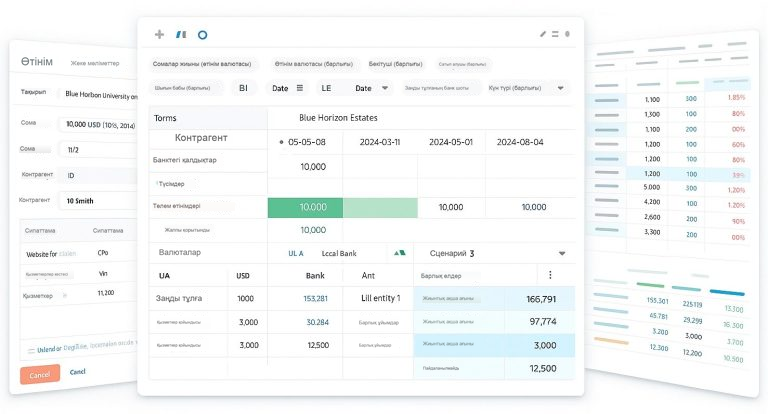
Task: Click the USD column header
Action: [243, 276]
